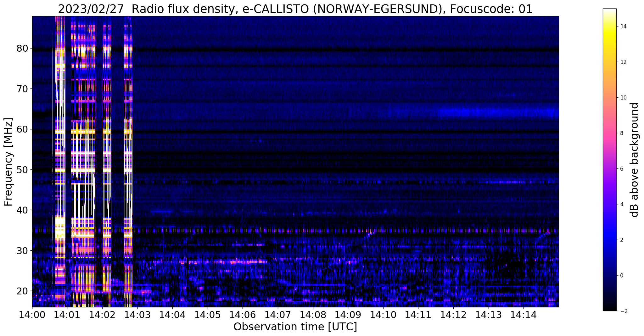Image resolution: width=644 pixels, height=336 pixels.
Task: Click the 14:13 time tick label
Action: pyautogui.click(x=488, y=314)
